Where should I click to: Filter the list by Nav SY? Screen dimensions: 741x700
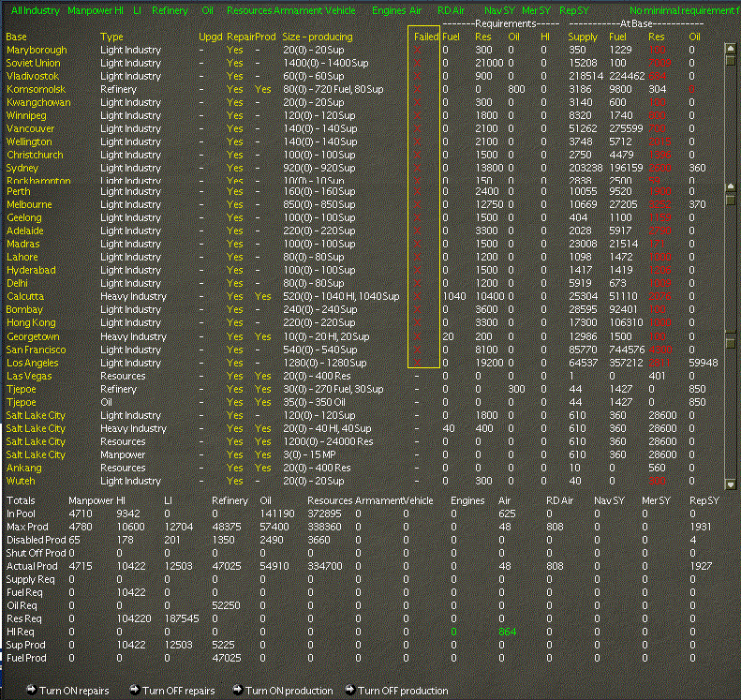click(499, 10)
